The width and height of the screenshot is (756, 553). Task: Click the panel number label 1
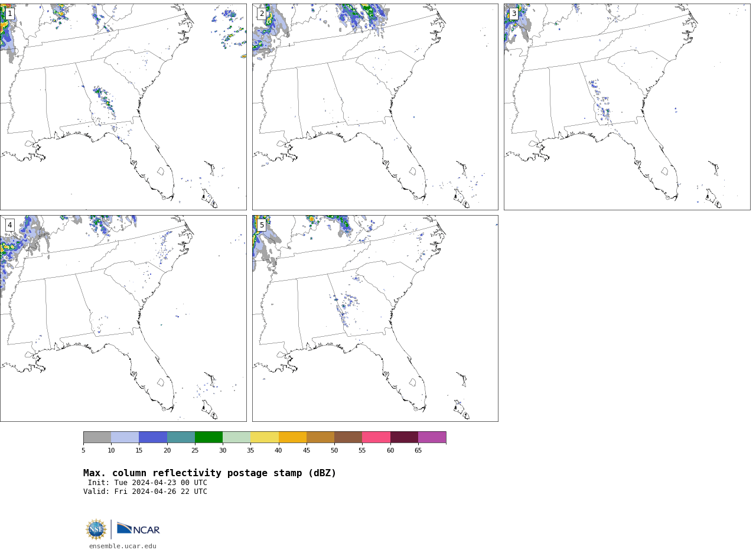9,14
